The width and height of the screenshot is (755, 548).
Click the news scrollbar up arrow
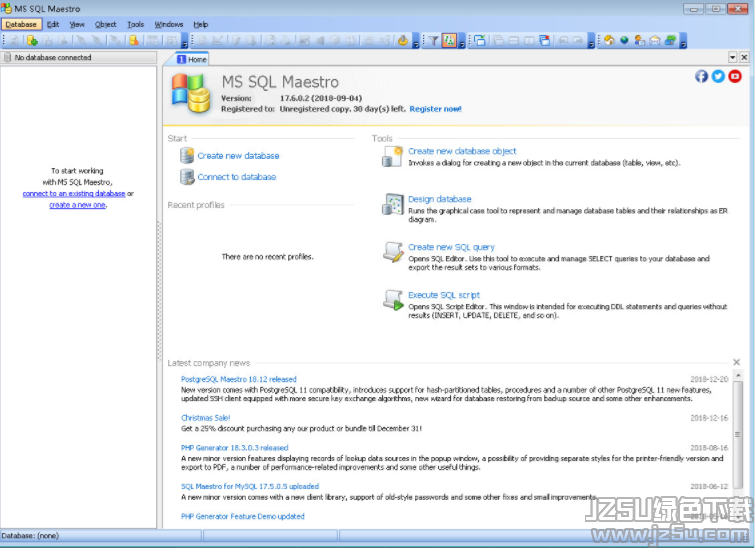click(x=737, y=375)
